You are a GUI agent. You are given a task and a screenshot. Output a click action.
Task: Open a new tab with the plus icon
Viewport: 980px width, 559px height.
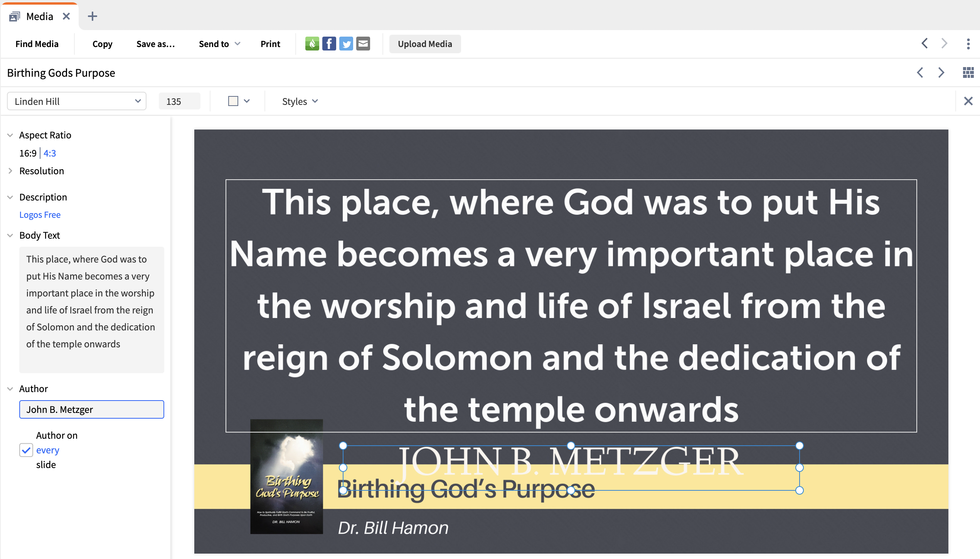[x=92, y=16]
